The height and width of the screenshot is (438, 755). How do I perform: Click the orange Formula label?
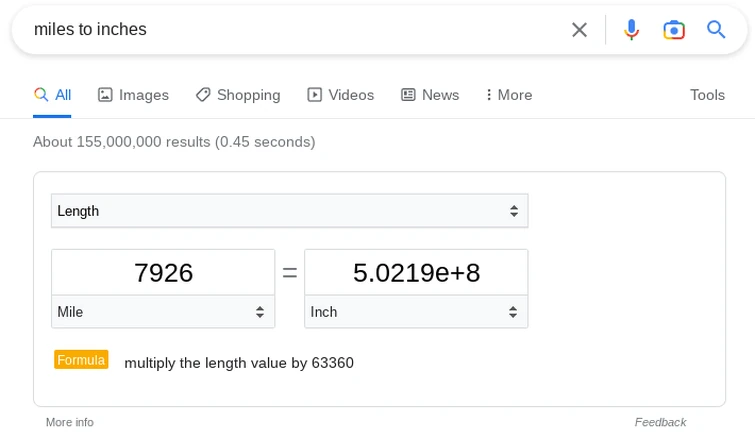tap(81, 360)
